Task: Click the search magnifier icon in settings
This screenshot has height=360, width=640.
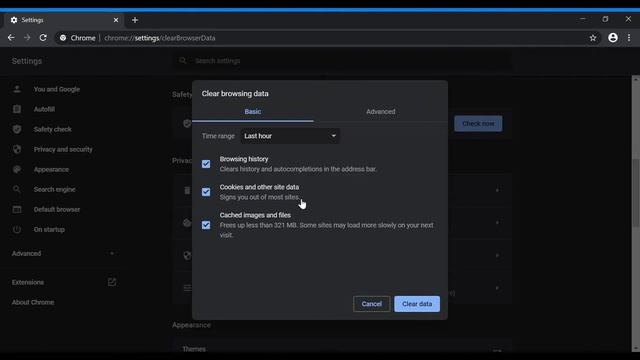Action: pos(182,60)
